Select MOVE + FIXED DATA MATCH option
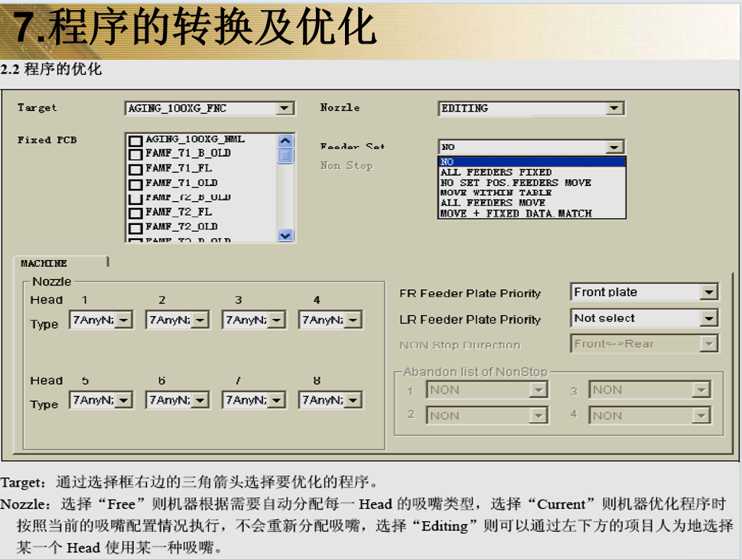 click(x=516, y=213)
